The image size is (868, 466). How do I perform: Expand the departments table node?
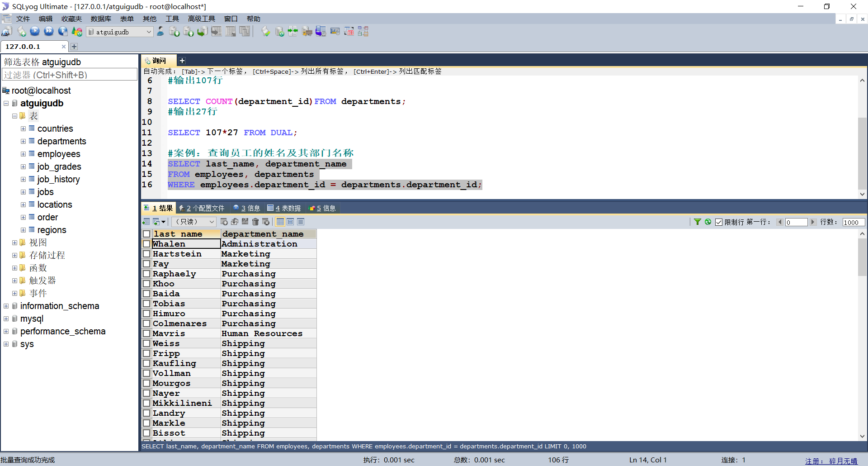pyautogui.click(x=23, y=141)
